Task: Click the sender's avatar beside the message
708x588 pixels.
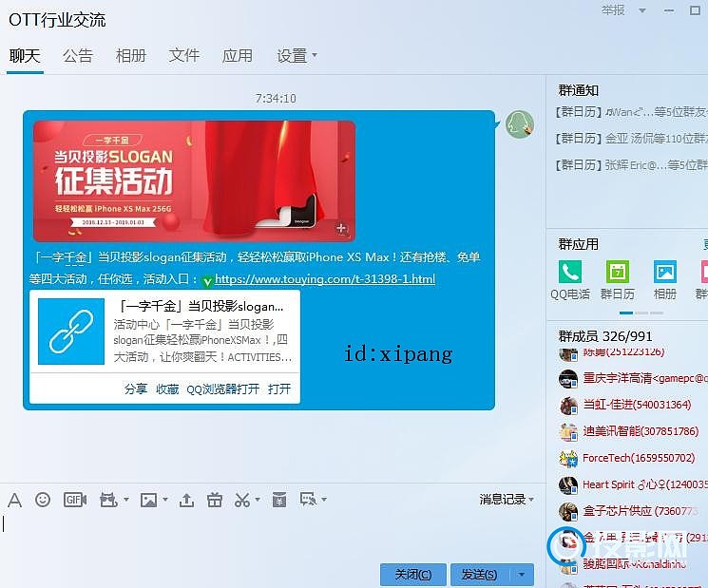Action: point(519,124)
